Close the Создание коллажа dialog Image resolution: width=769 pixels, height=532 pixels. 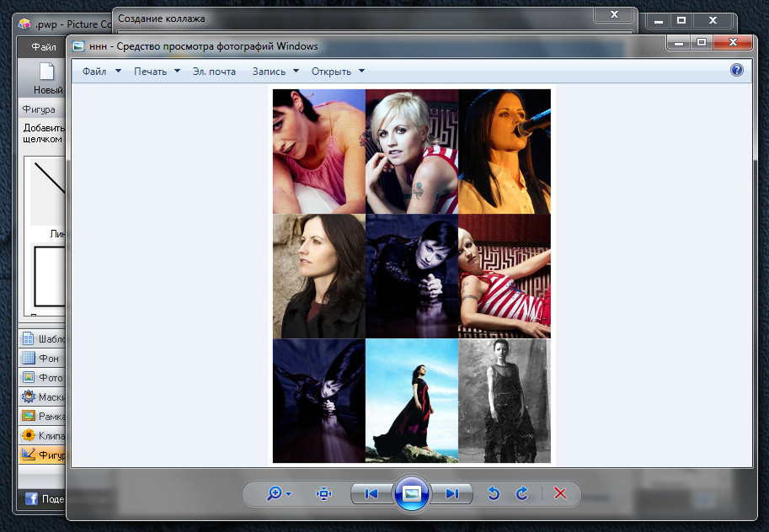coord(614,14)
